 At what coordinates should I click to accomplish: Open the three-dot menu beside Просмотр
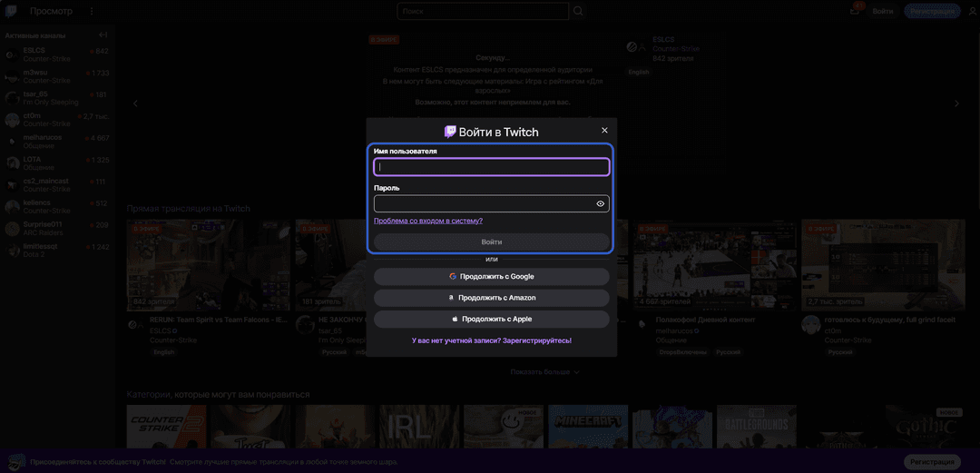(92, 11)
